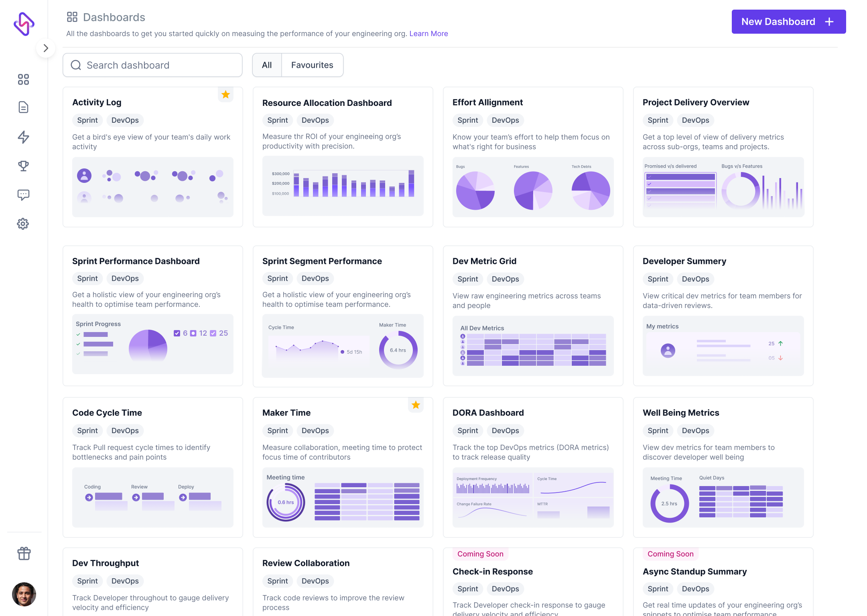Click the gift box icon in sidebar
867x616 pixels.
click(24, 553)
